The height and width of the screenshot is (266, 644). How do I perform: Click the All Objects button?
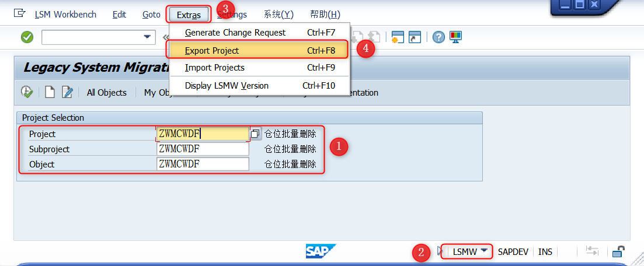107,93
